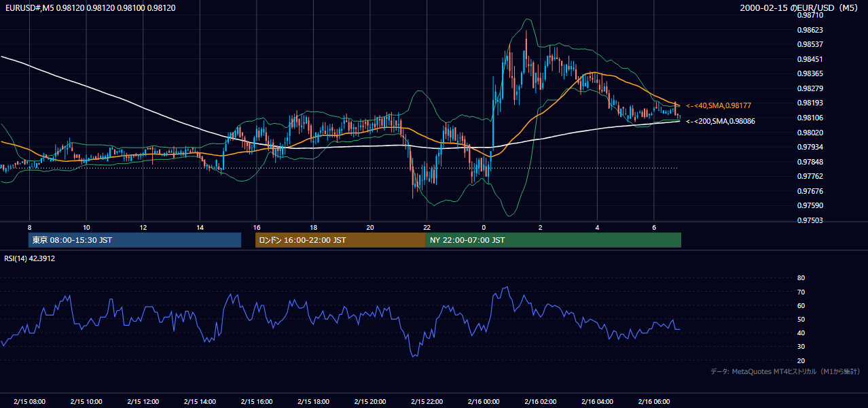Screen dimensions: 868x408
Task: Click the hour label 12 under price chart
Action: (x=143, y=227)
